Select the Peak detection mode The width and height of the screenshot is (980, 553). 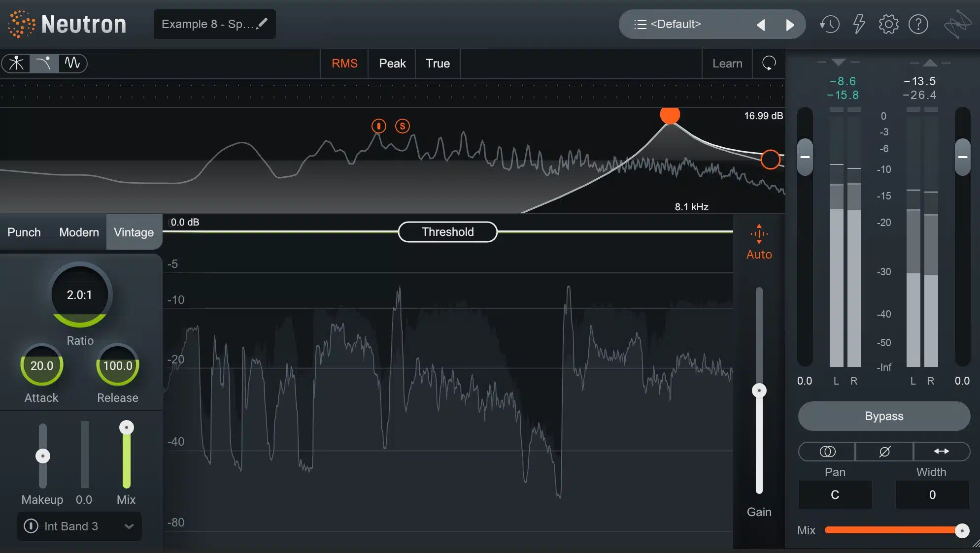tap(392, 63)
